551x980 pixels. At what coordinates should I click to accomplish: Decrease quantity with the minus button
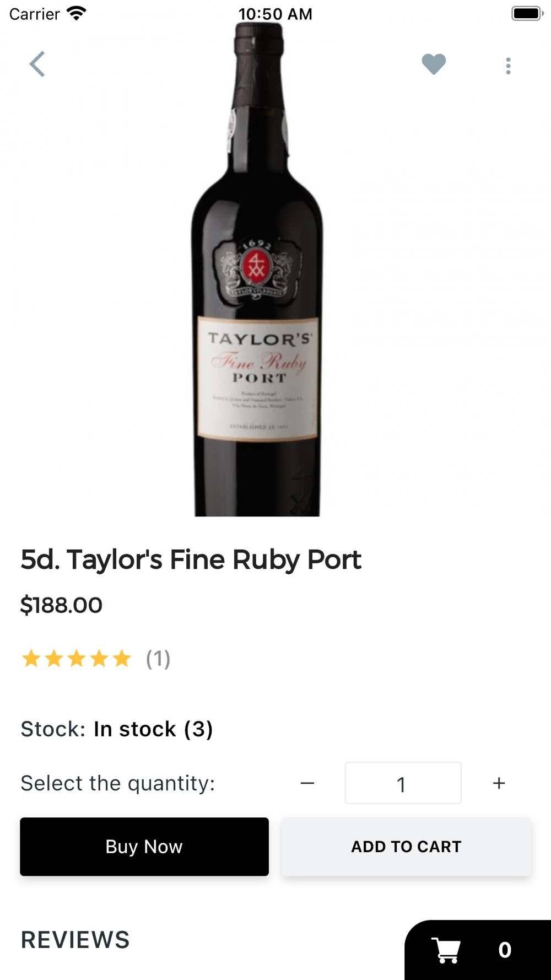coord(307,783)
